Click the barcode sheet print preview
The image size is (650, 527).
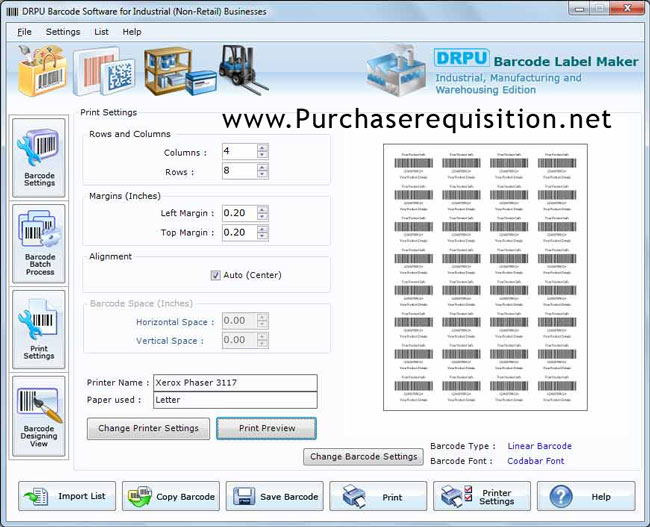485,277
